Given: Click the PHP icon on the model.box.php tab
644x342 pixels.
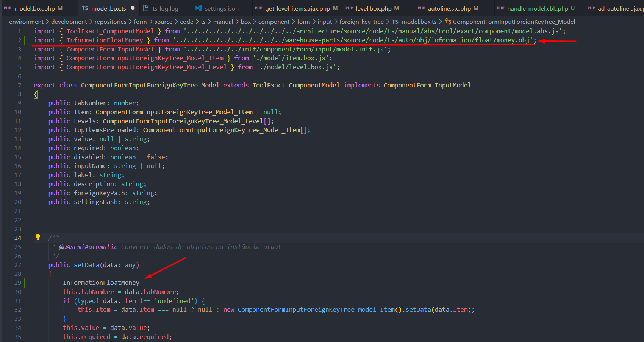Looking at the screenshot, I should click(x=8, y=8).
